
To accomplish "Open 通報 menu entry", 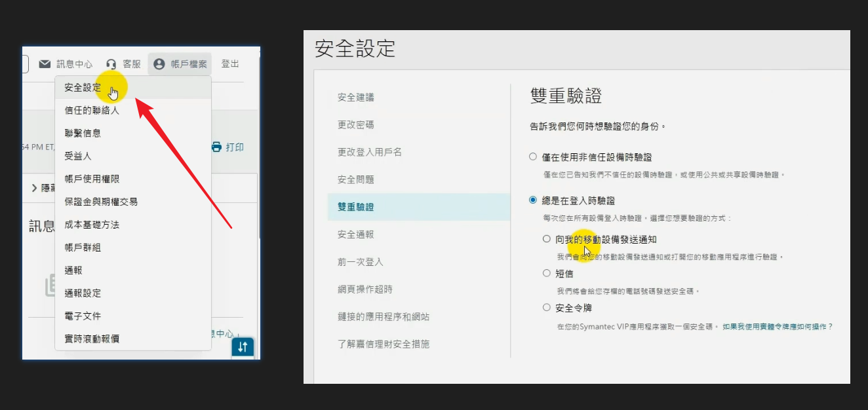I will pos(133,270).
